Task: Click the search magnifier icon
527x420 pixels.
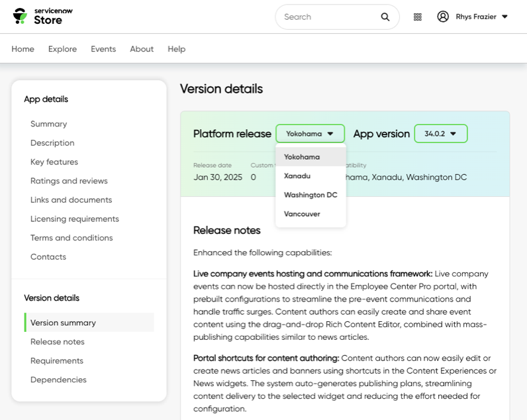Action: [385, 17]
